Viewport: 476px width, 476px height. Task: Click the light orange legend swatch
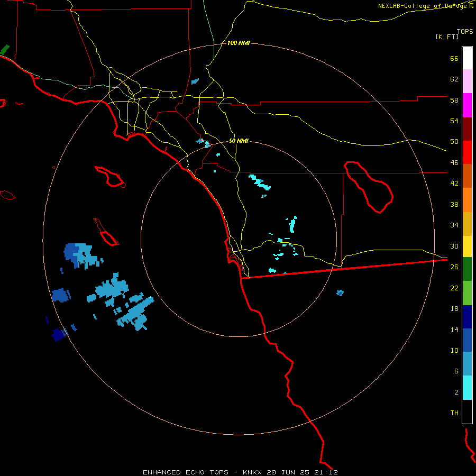[467, 200]
